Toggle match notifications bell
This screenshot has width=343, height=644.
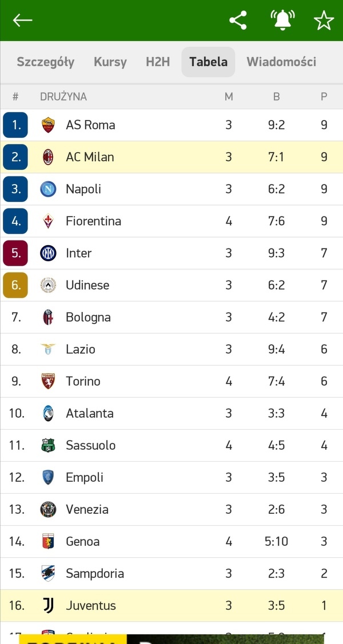coord(282,21)
